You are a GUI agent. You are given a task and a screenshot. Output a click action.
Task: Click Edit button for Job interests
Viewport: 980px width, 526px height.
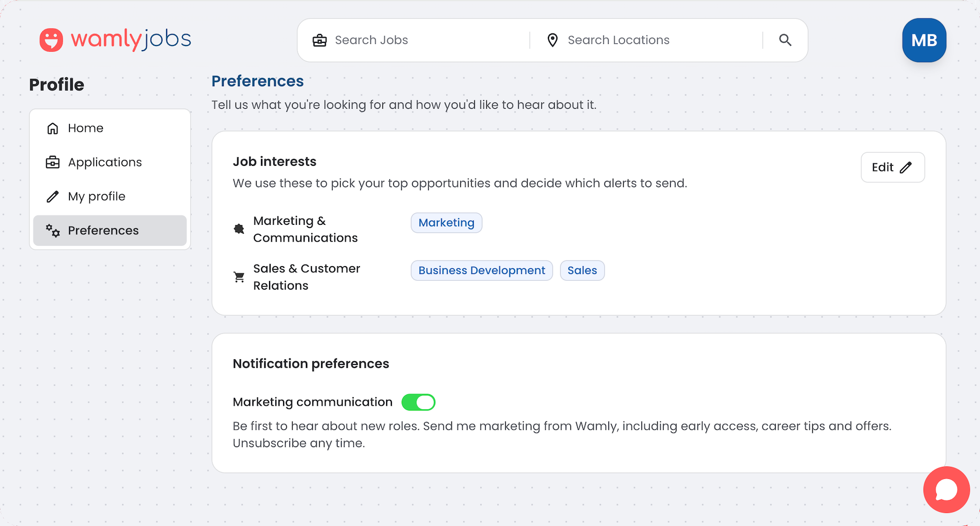(x=893, y=167)
